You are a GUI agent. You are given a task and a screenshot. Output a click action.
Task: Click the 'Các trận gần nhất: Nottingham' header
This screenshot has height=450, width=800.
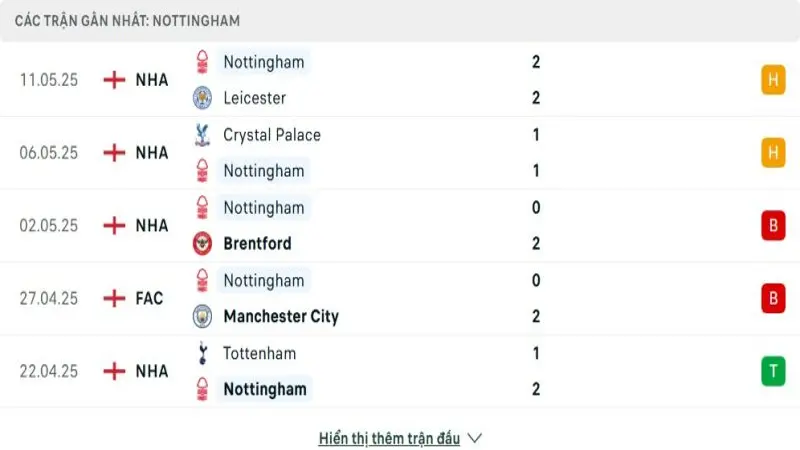[x=127, y=20]
